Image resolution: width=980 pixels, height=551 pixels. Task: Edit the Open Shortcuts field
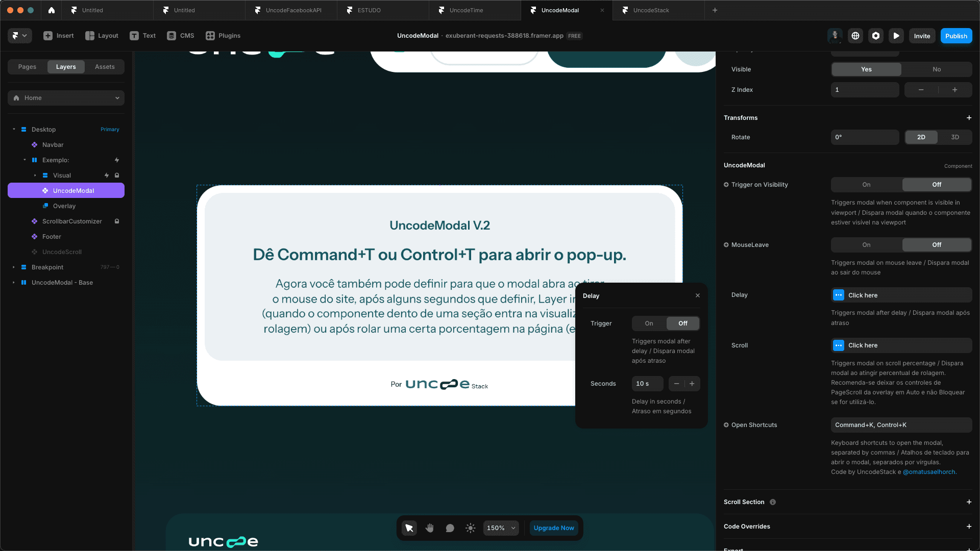click(901, 425)
